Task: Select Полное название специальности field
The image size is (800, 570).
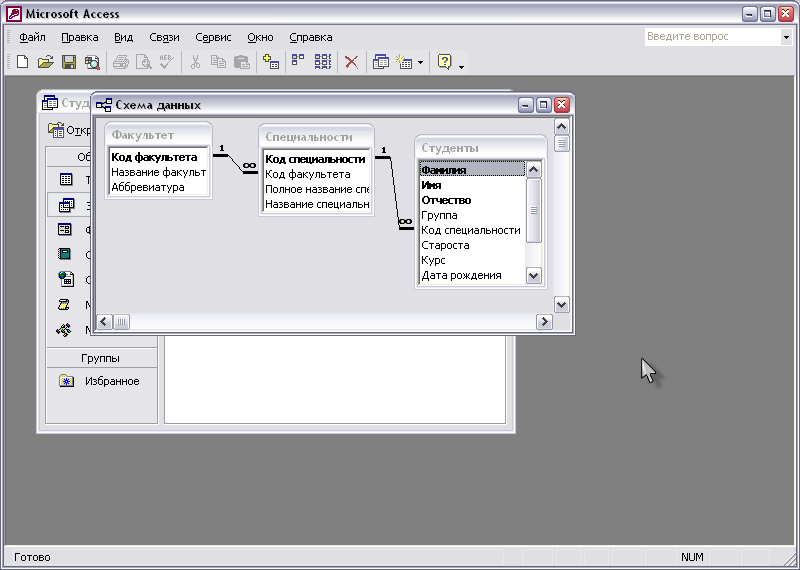Action: [317, 189]
